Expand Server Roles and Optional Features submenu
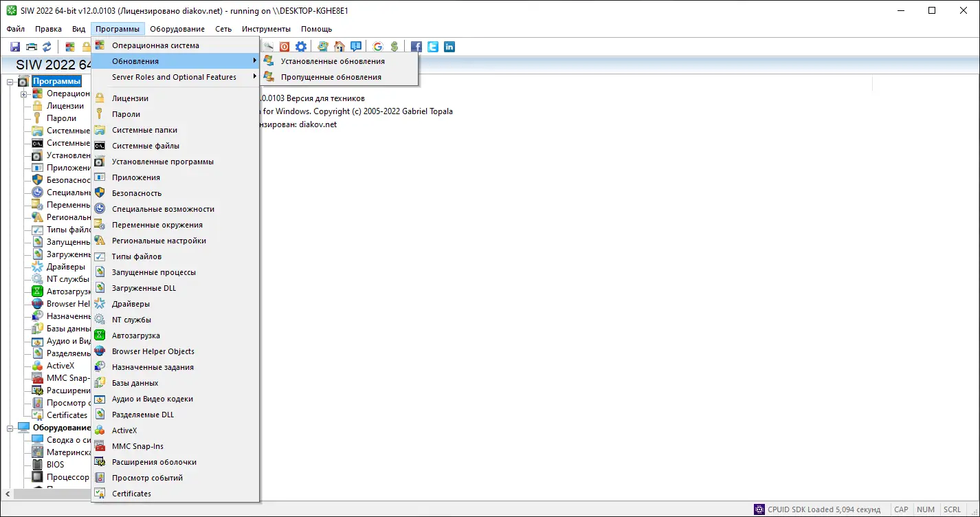This screenshot has width=980, height=517. 175,77
